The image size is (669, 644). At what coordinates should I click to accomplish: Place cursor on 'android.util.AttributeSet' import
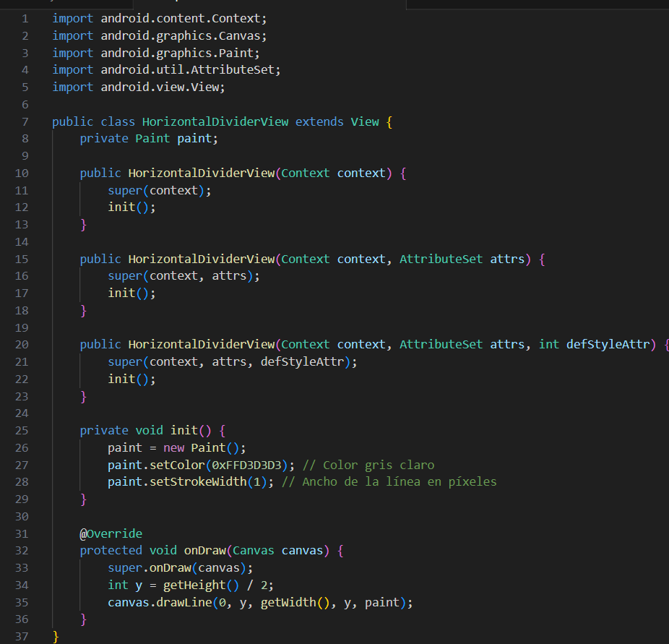[187, 69]
